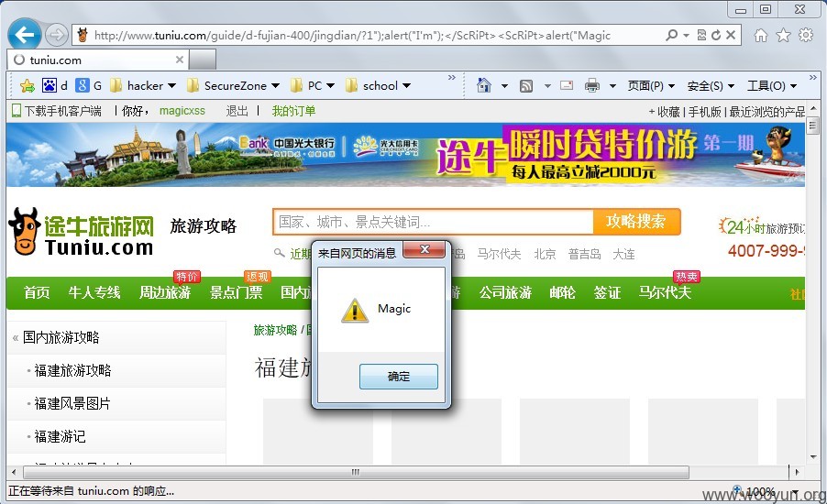
Task: Go to 首页 in green navigation bar
Action: tap(37, 292)
